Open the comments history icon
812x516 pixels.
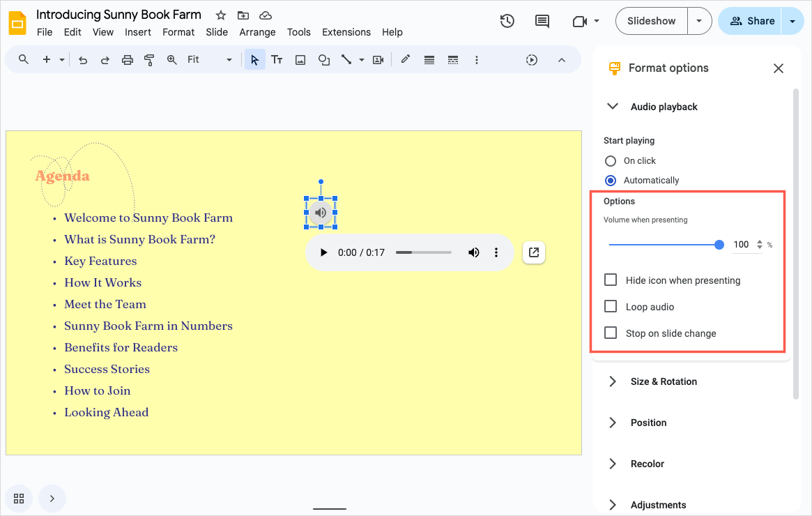542,21
